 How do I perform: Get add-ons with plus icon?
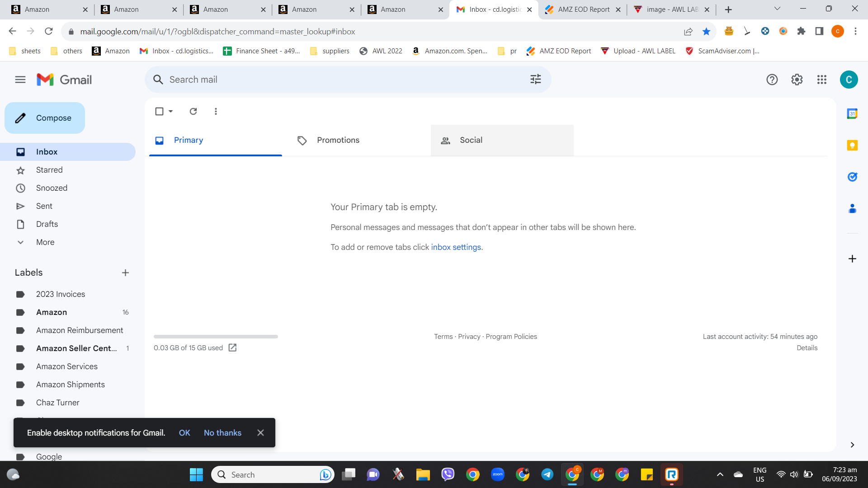(x=852, y=259)
